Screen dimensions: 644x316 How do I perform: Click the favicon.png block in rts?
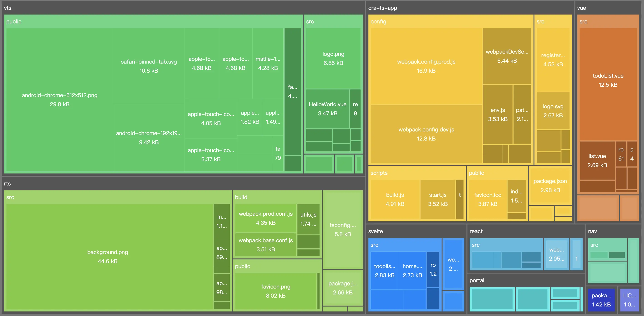(276, 291)
